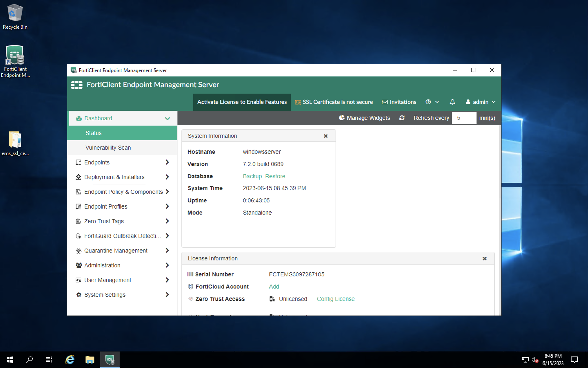This screenshot has width=588, height=368.
Task: Open the Vulnerability Scan page
Action: pos(122,148)
